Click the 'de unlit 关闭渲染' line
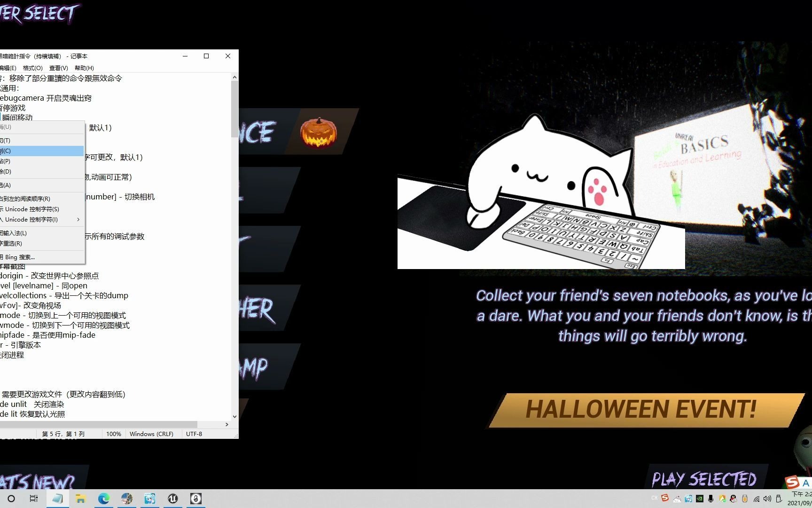The image size is (812, 508). (x=32, y=404)
